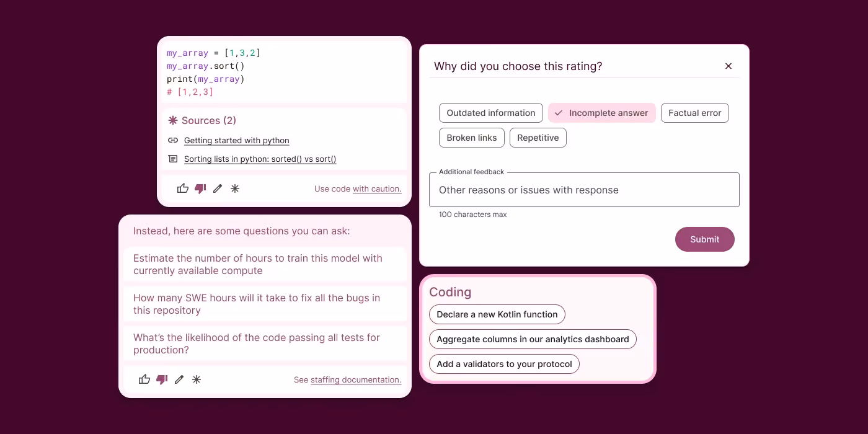Submit the rating feedback
Screen dimensions: 868x434
coord(704,239)
